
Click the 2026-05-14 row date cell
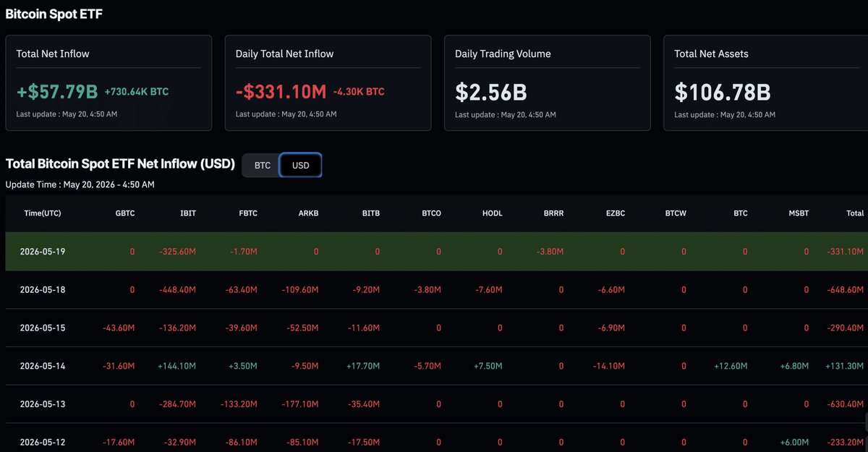(43, 366)
